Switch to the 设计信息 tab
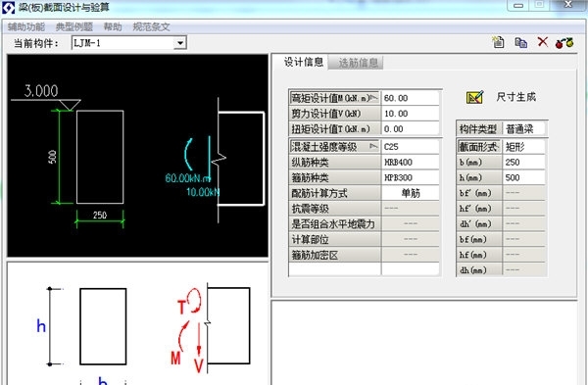The width and height of the screenshot is (588, 385). coord(303,63)
